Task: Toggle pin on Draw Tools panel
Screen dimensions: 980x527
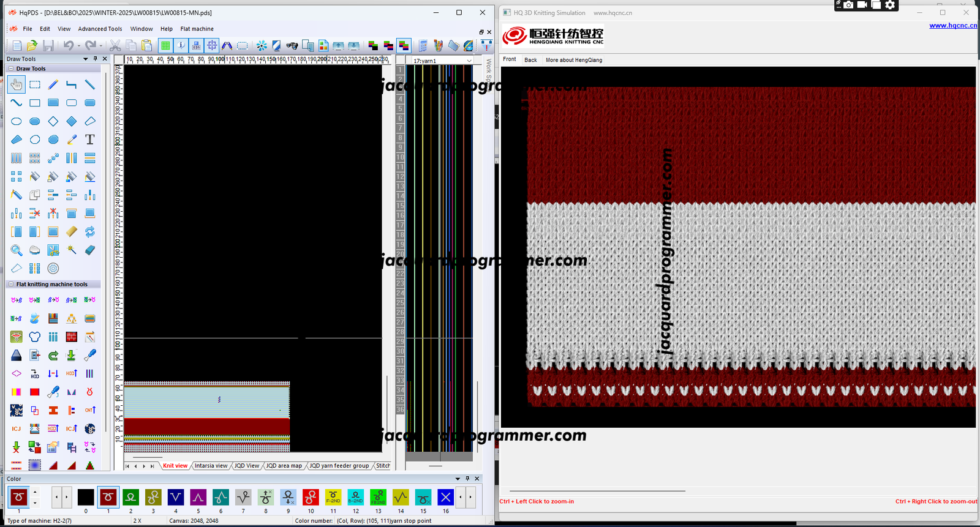Action: (96, 59)
